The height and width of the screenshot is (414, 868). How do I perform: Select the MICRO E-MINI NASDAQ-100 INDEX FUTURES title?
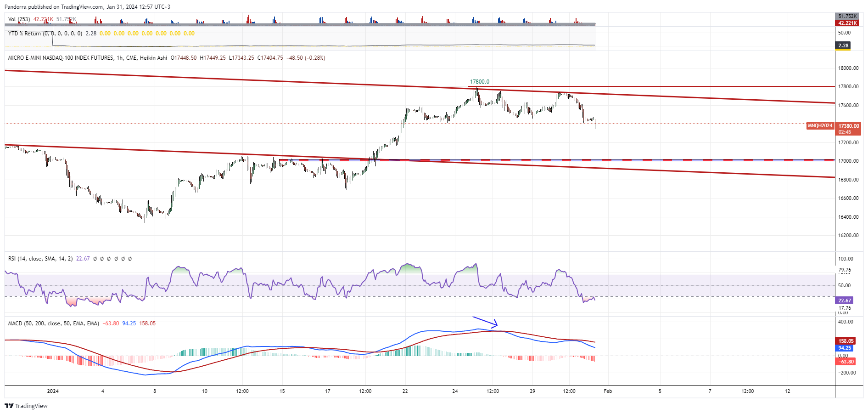[x=61, y=58]
